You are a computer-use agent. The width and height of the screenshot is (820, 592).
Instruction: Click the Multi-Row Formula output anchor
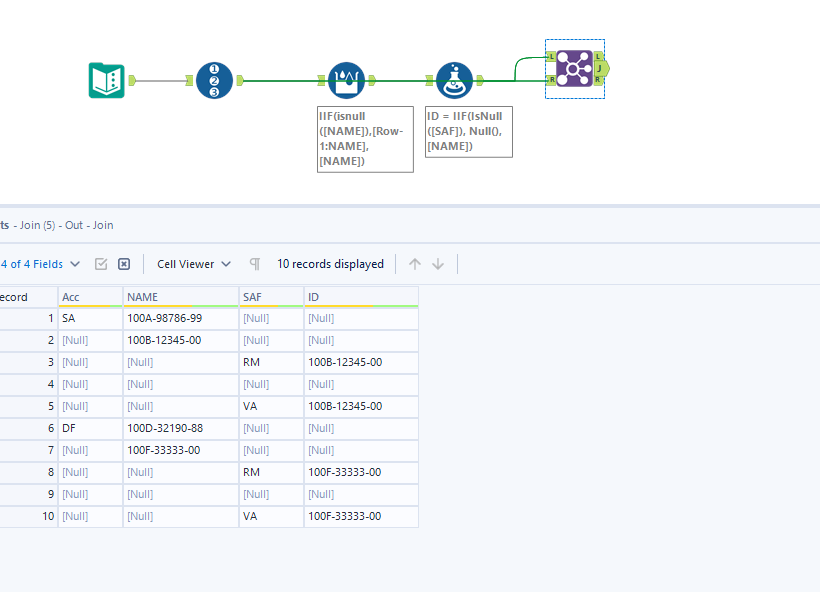point(372,80)
